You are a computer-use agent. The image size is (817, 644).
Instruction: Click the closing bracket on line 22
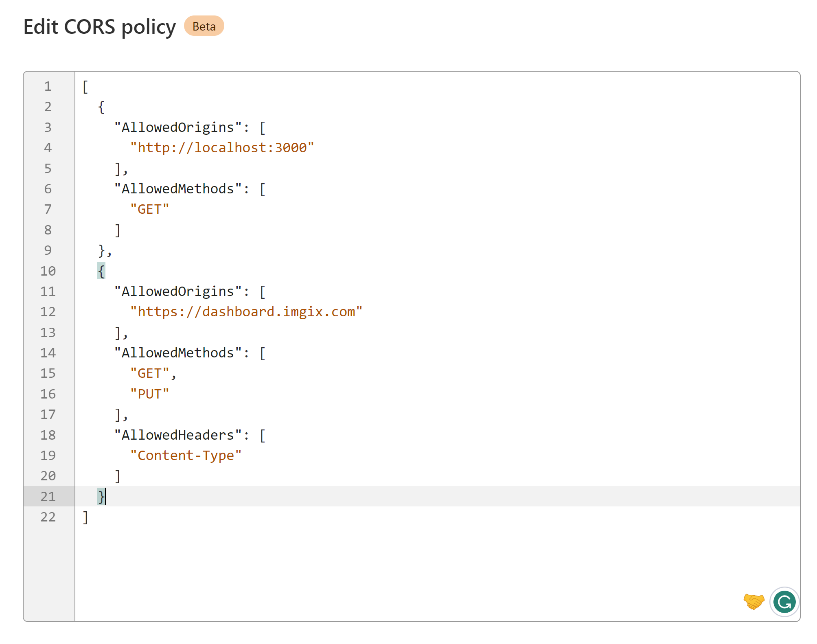tap(85, 517)
